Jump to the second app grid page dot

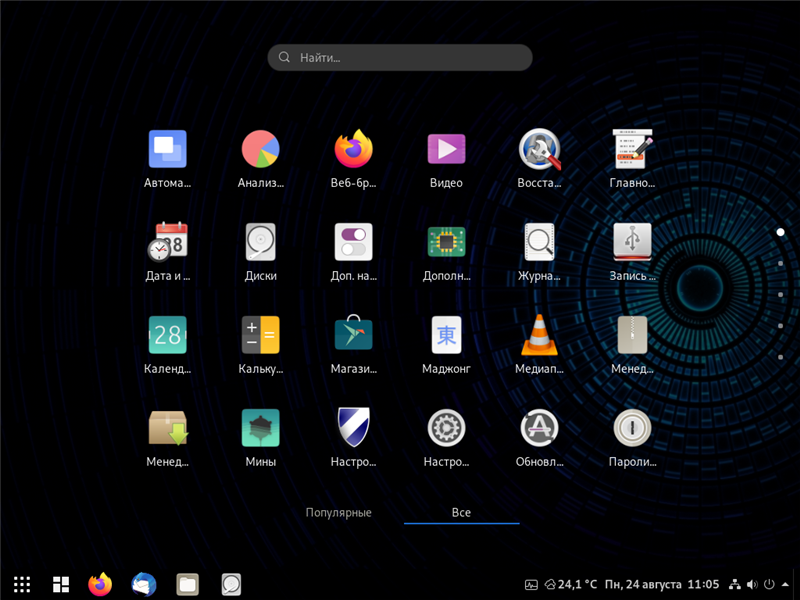[x=780, y=263]
